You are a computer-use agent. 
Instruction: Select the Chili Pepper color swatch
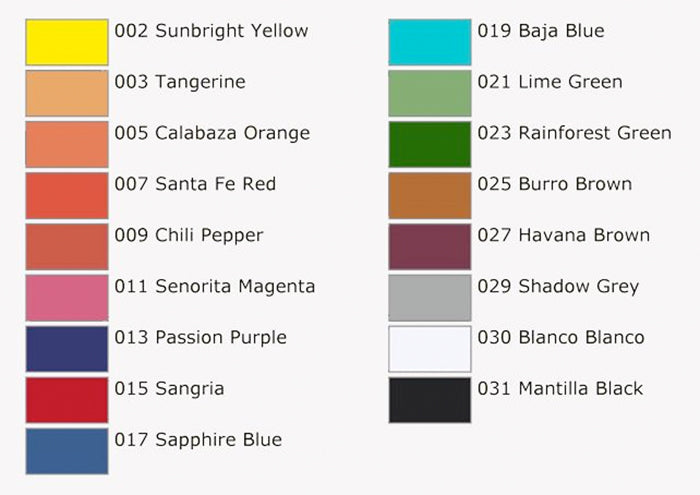pos(67,247)
